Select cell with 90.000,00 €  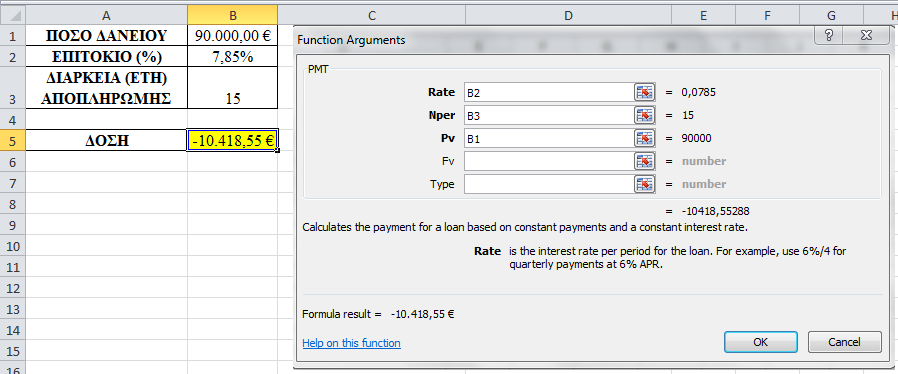coord(233,36)
